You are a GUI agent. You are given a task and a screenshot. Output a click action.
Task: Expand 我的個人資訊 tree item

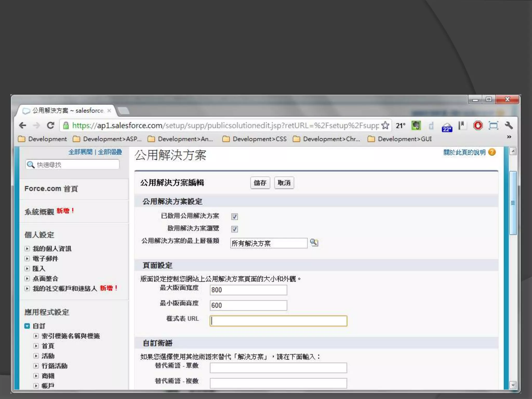[x=27, y=249]
